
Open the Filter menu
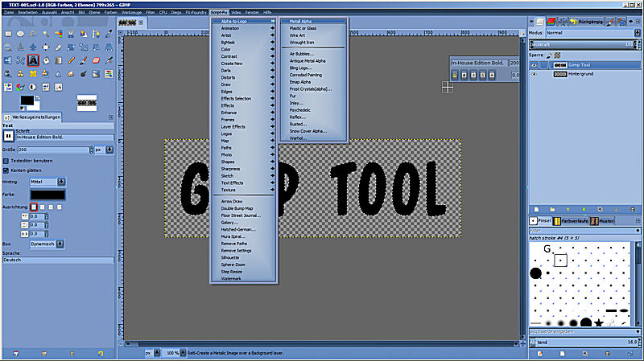click(151, 12)
